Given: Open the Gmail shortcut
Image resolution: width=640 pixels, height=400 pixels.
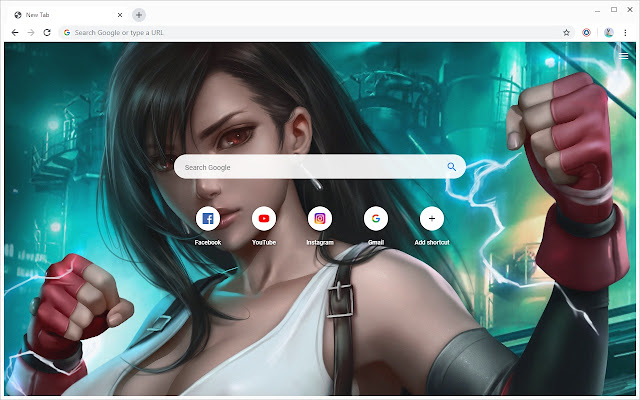Looking at the screenshot, I should 376,219.
